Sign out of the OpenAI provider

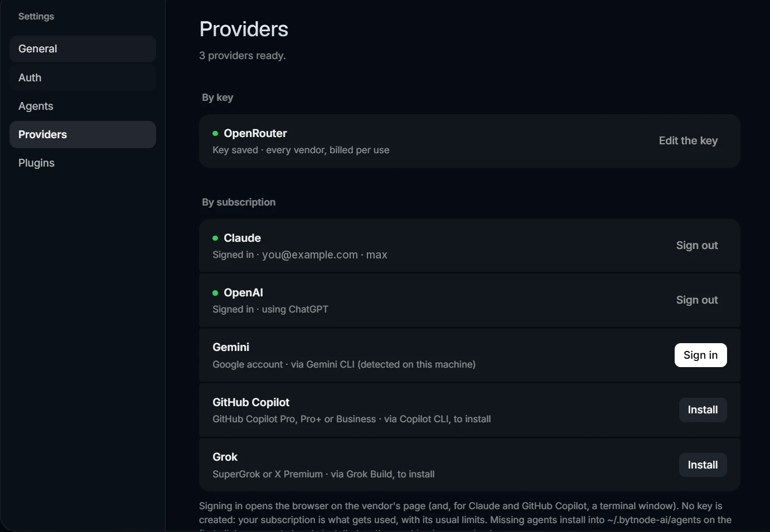[697, 300]
